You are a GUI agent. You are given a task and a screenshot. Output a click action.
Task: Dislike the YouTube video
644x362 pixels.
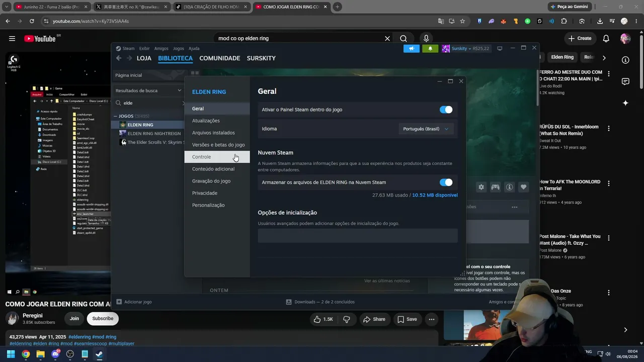tap(347, 319)
